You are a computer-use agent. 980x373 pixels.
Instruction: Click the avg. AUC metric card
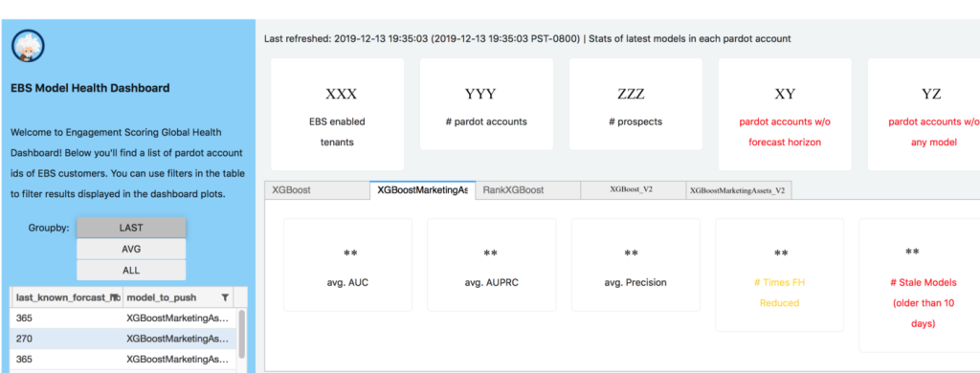coord(347,265)
